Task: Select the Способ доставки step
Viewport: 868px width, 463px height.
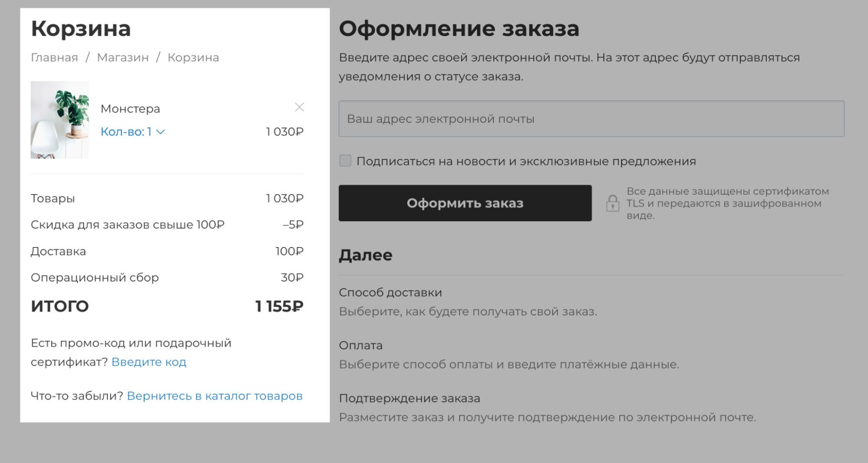Action: tap(390, 292)
